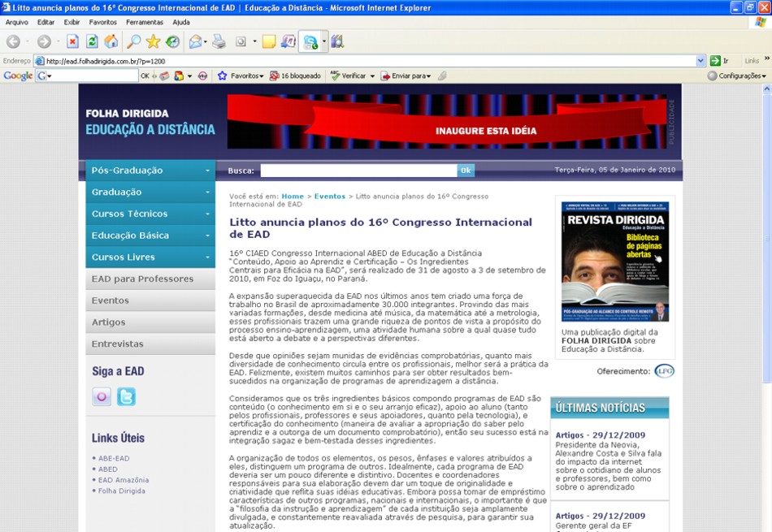This screenshot has height=532, width=772.
Task: Open the Research books-and-magnifier toolbar icon
Action: (x=337, y=42)
